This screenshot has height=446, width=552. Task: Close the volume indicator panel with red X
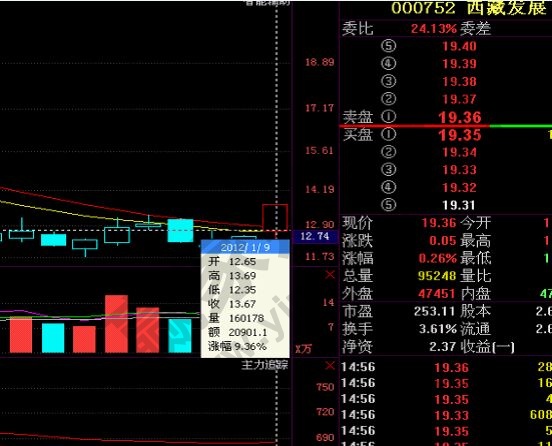point(330,275)
